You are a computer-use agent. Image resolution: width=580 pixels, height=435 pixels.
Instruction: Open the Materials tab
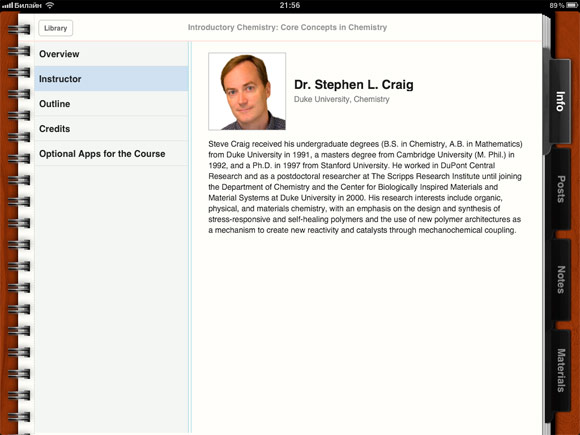click(561, 370)
